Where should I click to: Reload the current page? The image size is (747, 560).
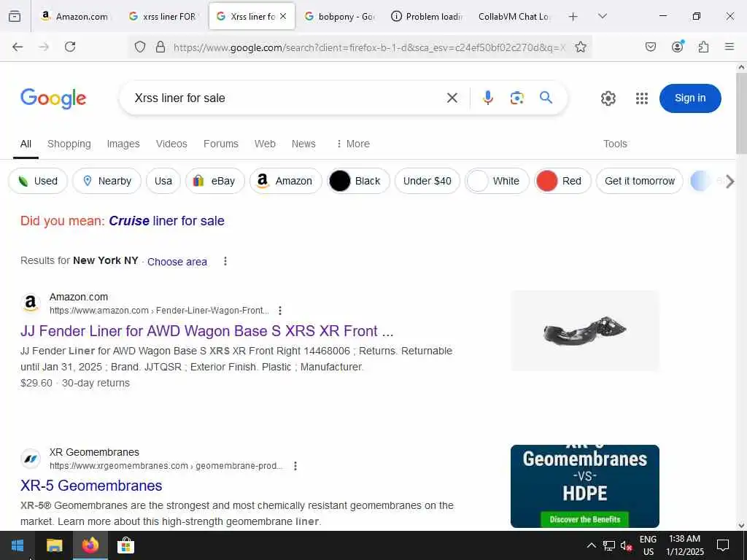70,47
